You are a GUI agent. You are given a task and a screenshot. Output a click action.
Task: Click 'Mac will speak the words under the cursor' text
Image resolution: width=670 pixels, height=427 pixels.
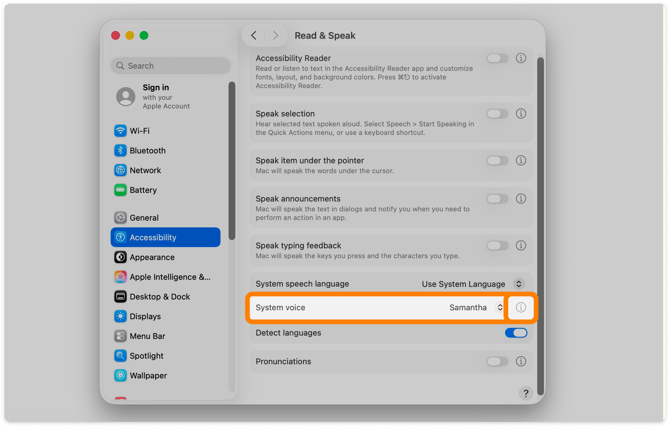[325, 171]
